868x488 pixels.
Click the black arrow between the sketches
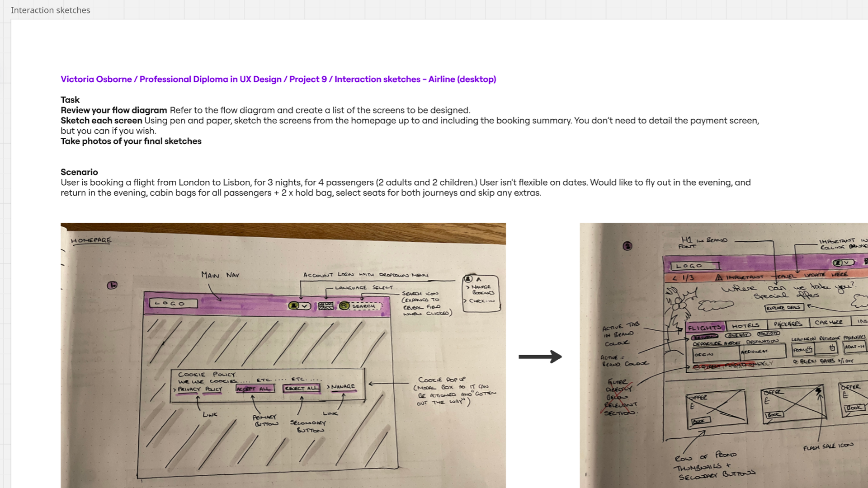(540, 357)
